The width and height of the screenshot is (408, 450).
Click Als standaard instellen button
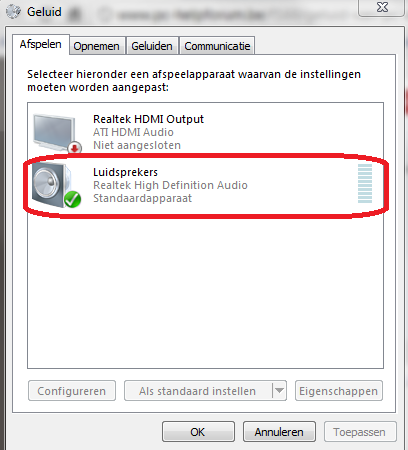[198, 390]
